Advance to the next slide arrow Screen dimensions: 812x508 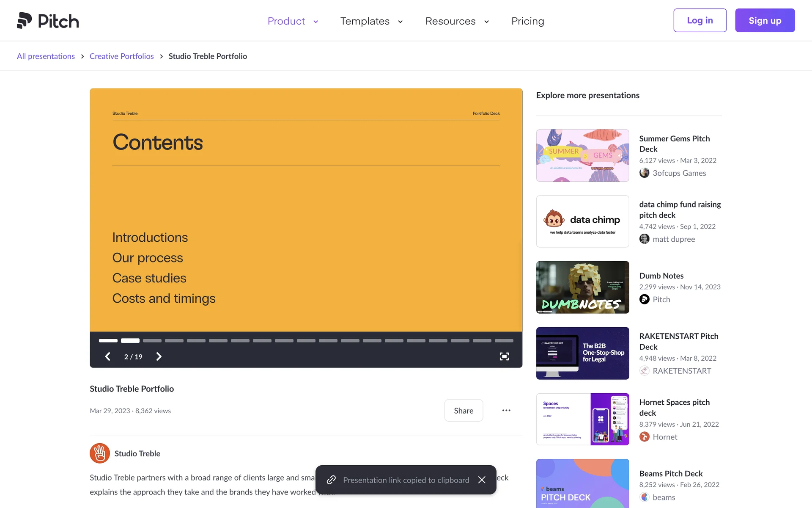pyautogui.click(x=159, y=356)
